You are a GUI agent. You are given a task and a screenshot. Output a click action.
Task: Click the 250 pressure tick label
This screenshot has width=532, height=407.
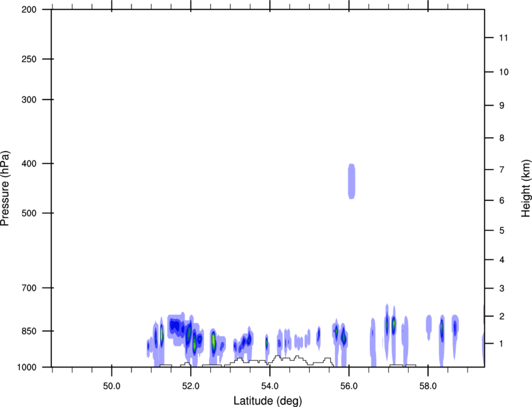point(29,59)
